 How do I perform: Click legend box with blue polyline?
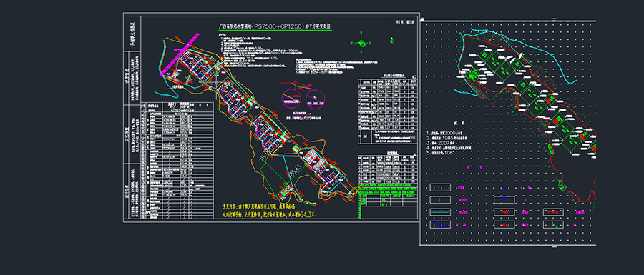click(x=440, y=224)
